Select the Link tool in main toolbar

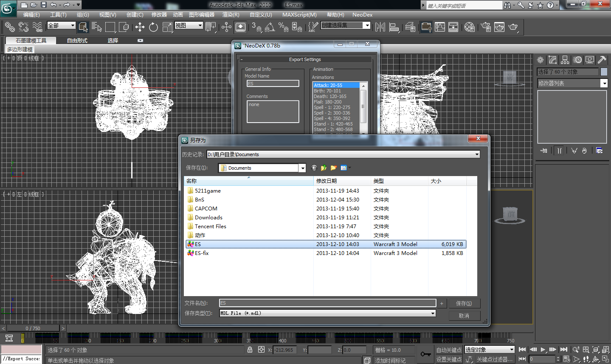[x=9, y=27]
